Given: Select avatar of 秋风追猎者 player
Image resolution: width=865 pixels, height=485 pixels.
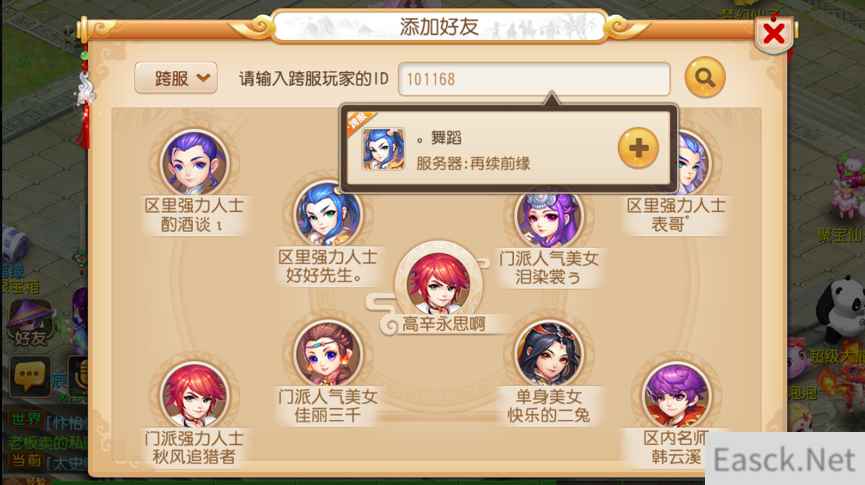Looking at the screenshot, I should [x=194, y=395].
